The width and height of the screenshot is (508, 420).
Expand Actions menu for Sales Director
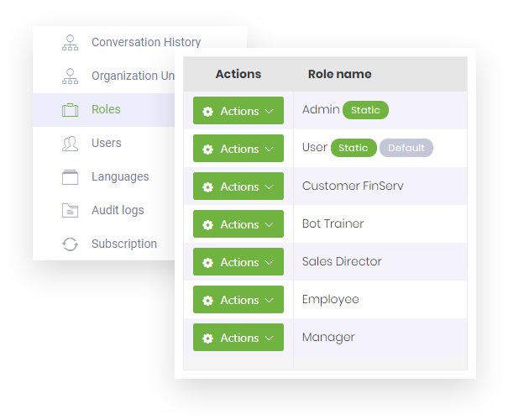click(x=238, y=262)
